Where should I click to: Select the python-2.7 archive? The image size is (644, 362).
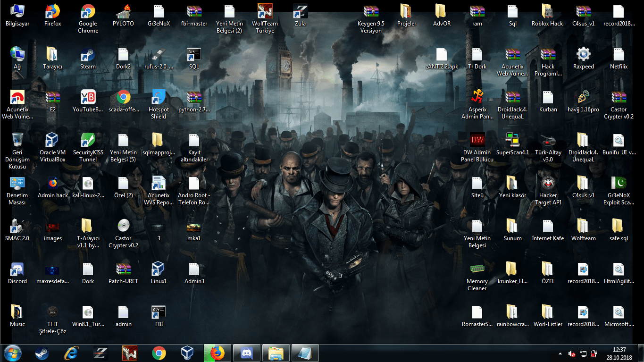194,101
